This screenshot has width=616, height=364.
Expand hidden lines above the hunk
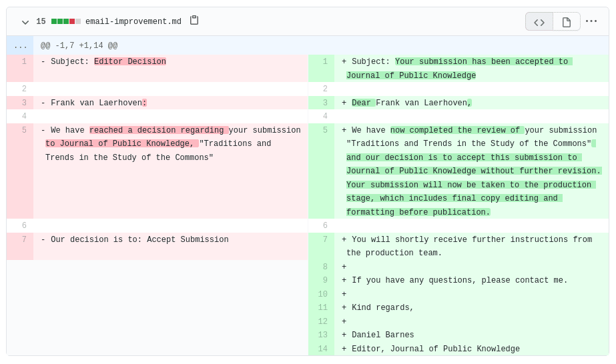tap(20, 46)
